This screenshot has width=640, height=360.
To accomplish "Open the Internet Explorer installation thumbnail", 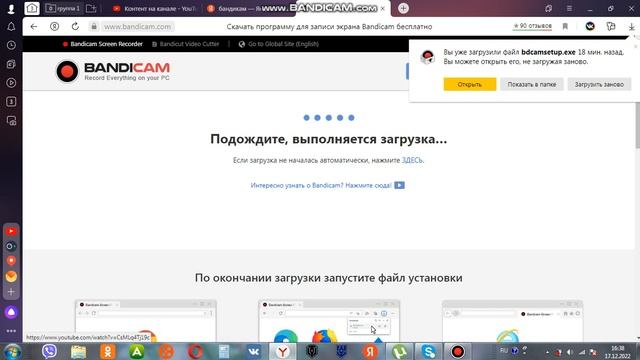I will pyautogui.click(x=512, y=321).
